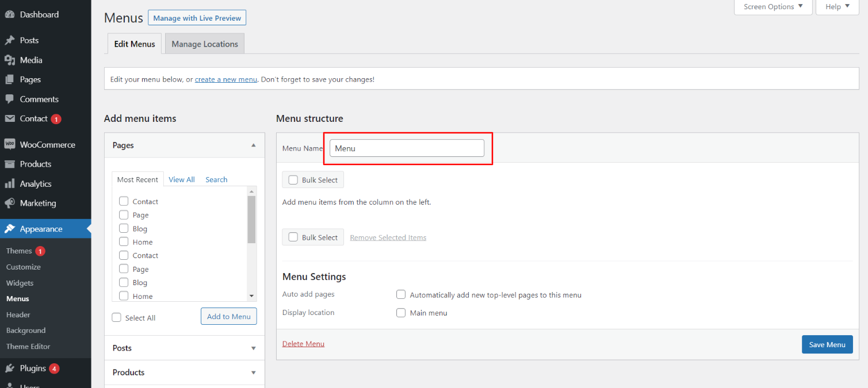Open the View All pages tab

(182, 179)
